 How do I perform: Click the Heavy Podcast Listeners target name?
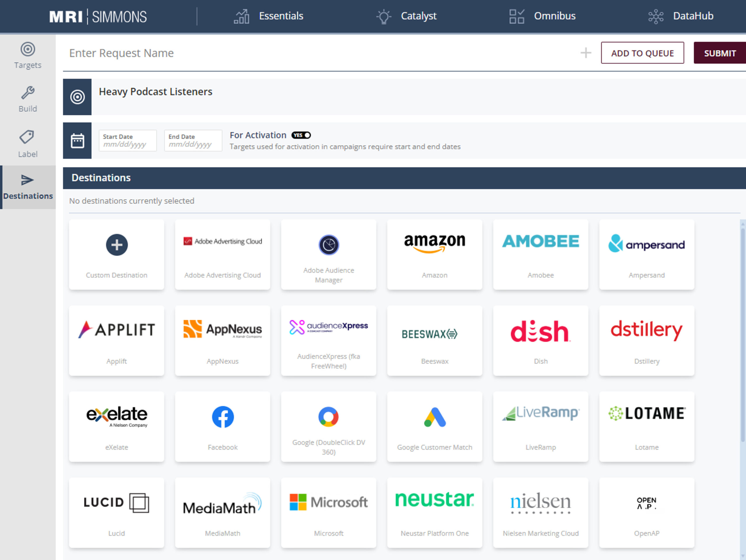click(x=156, y=92)
